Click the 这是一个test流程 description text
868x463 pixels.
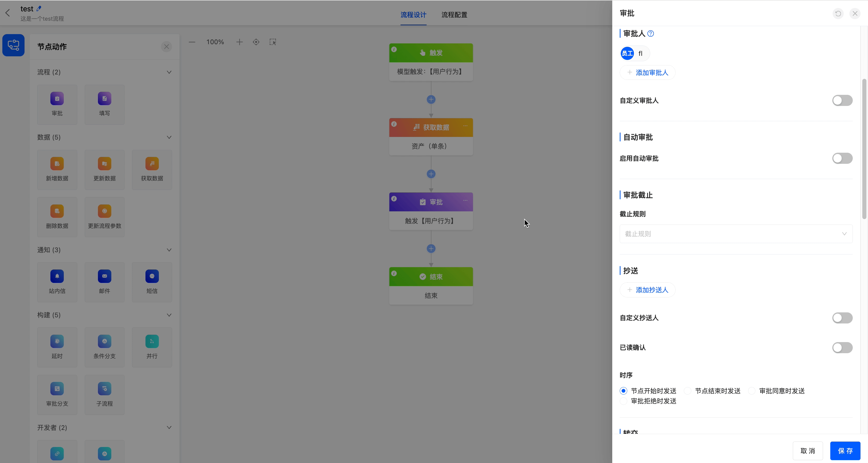click(42, 19)
